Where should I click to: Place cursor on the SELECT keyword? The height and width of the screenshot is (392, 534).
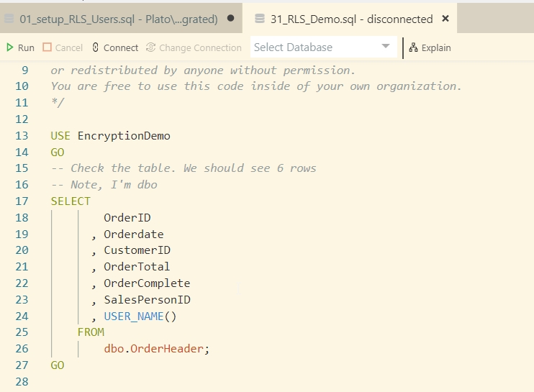coord(71,201)
